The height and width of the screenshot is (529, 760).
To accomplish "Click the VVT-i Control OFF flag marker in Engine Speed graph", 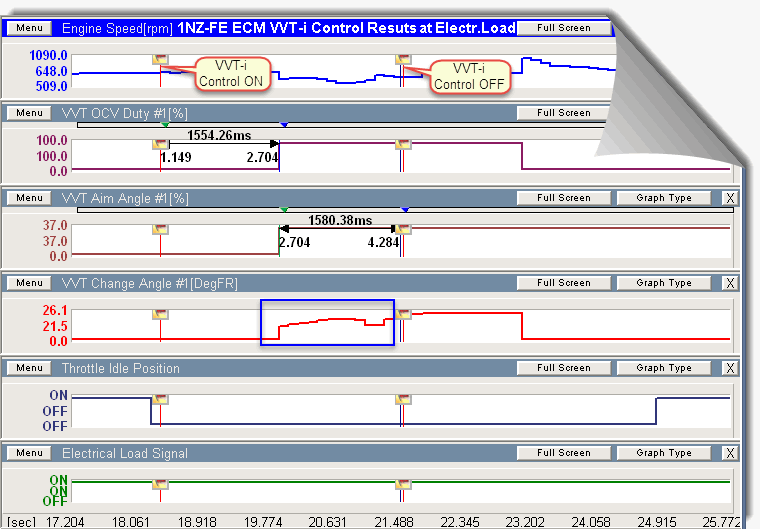I will click(x=402, y=60).
